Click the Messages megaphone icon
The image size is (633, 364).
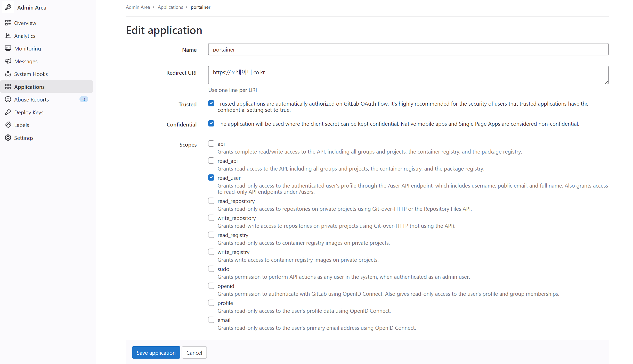tap(8, 61)
